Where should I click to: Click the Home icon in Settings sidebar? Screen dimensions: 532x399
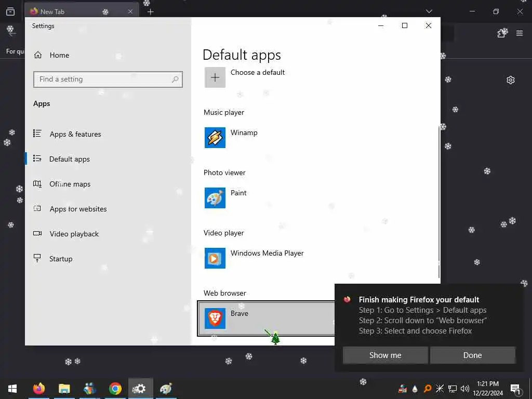37,55
